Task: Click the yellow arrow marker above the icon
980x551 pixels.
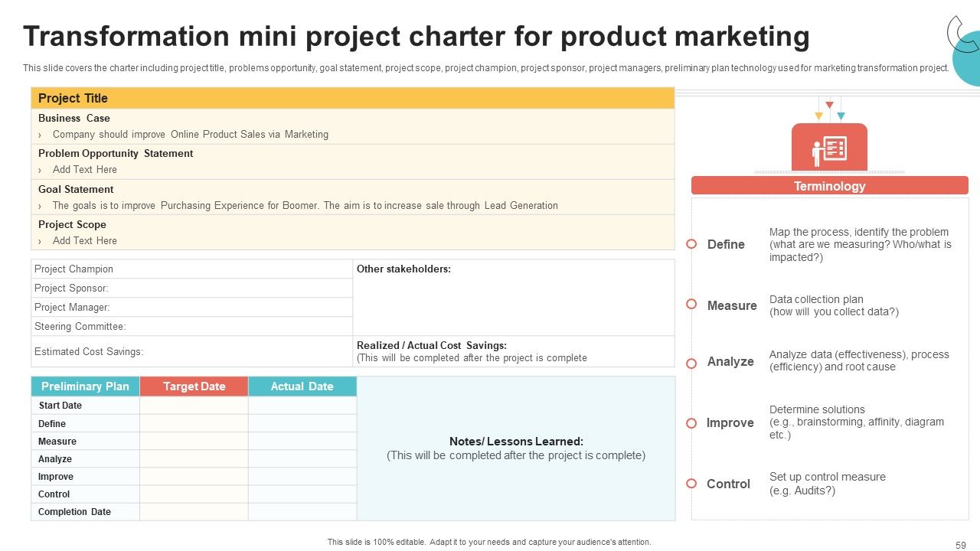Action: tap(818, 116)
